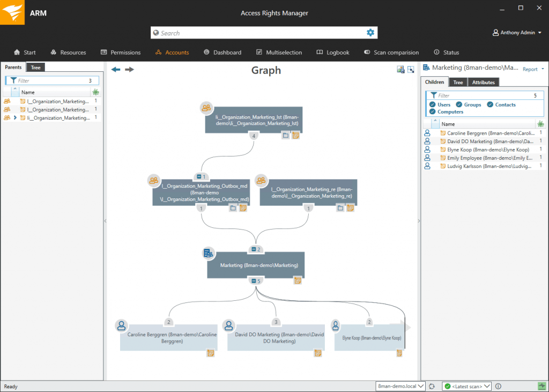Click user icon on David DO Marketing node
Viewport: 549px width, 392px height.
228,326
